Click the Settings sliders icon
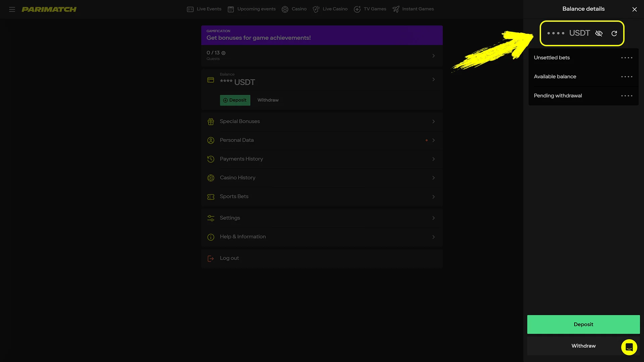644x362 pixels. coord(211,218)
